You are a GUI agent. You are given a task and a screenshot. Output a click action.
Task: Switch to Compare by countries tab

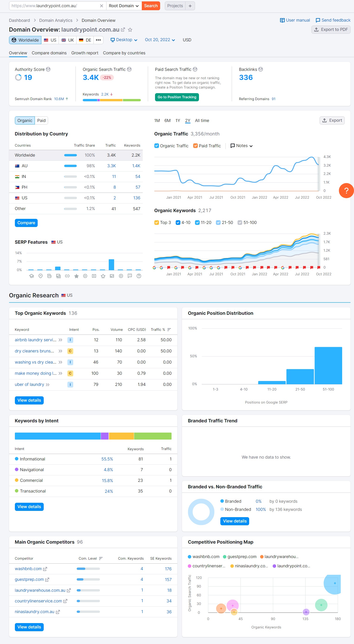124,53
